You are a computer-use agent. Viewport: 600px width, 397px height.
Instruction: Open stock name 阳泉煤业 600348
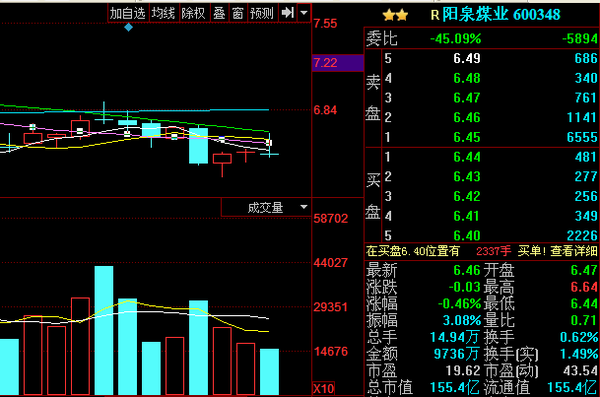(x=501, y=15)
